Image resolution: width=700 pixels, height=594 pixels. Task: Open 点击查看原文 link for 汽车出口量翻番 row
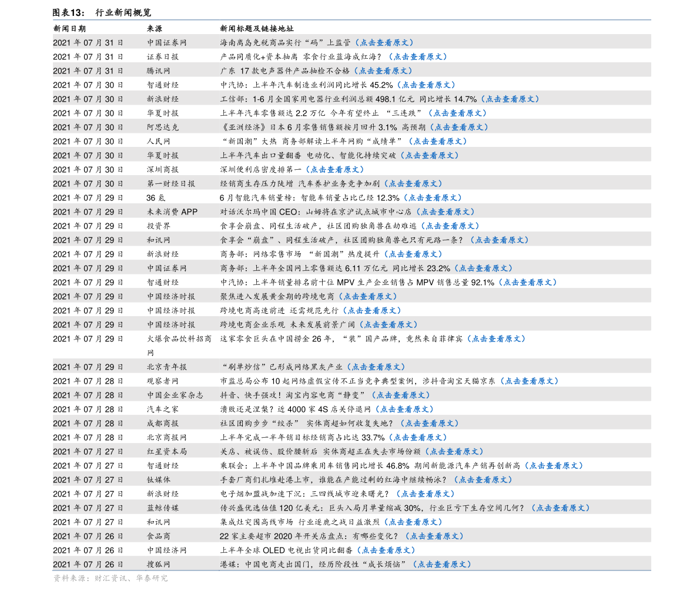(x=430, y=155)
